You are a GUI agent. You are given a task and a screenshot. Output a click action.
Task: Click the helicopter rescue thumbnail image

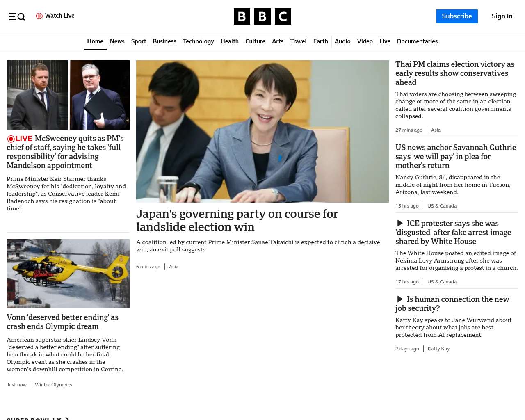[x=68, y=274]
